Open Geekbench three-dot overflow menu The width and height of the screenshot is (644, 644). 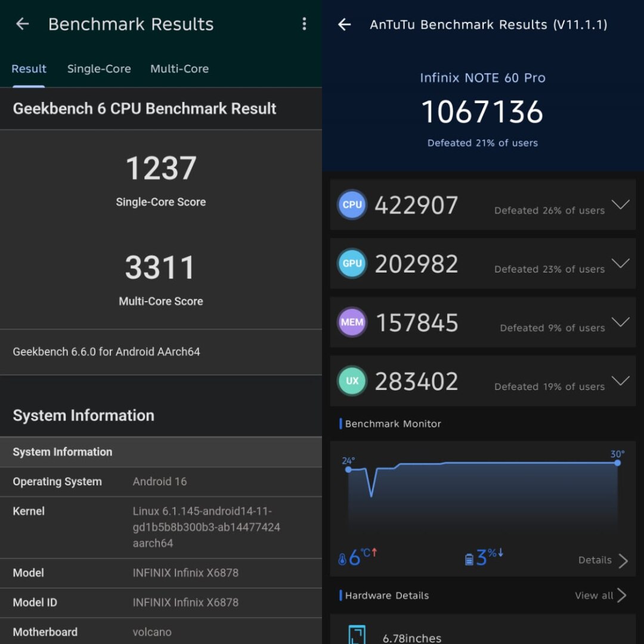pyautogui.click(x=304, y=24)
